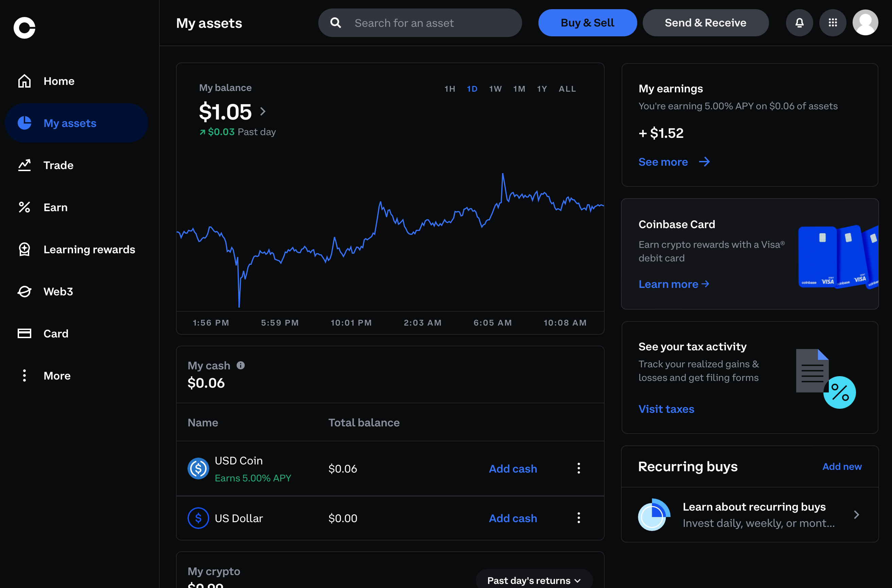Click the Coinbase Card Visa image

click(x=838, y=257)
